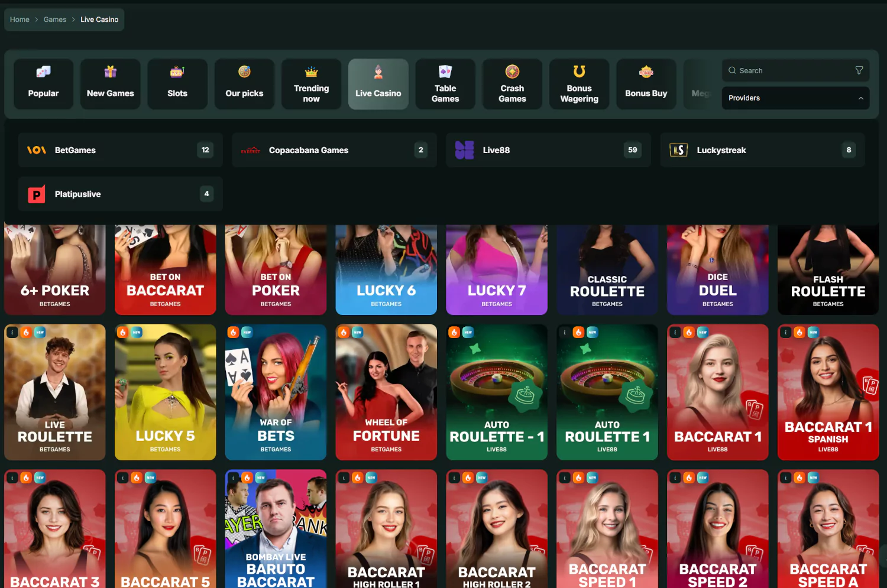Click the Platipuslive red P logo
Image resolution: width=887 pixels, height=588 pixels.
point(37,194)
